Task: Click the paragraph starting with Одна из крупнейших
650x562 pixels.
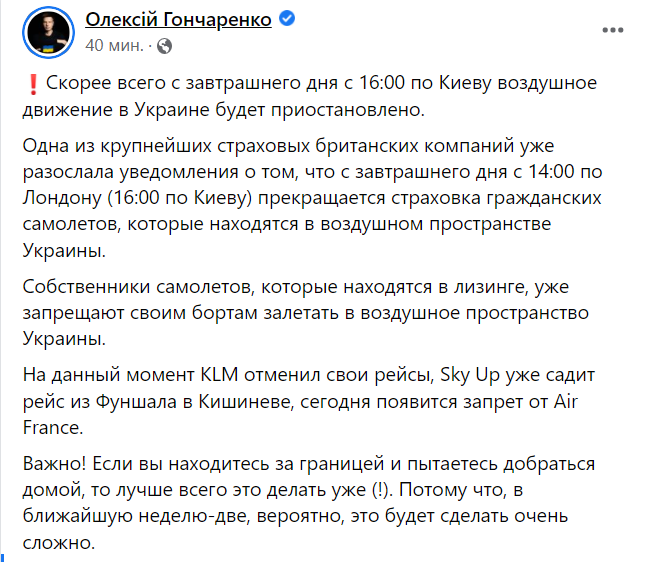Action: [312, 198]
